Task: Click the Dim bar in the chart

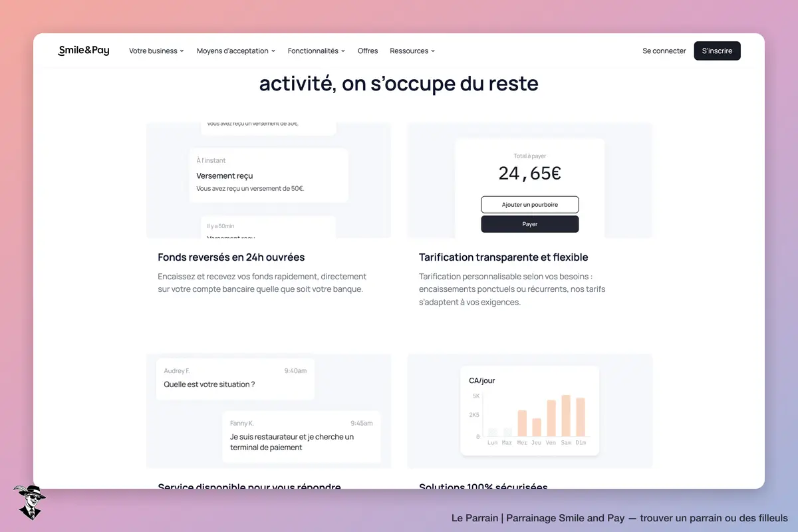Action: (581, 417)
